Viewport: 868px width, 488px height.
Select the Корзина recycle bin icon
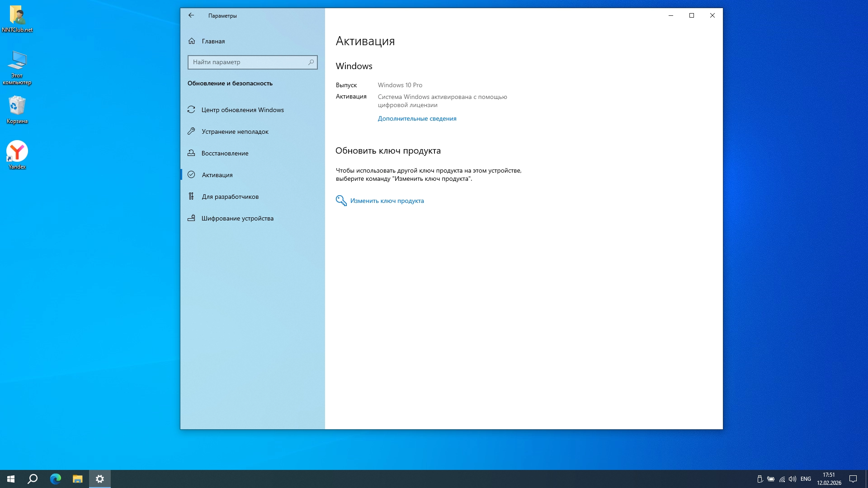17,107
